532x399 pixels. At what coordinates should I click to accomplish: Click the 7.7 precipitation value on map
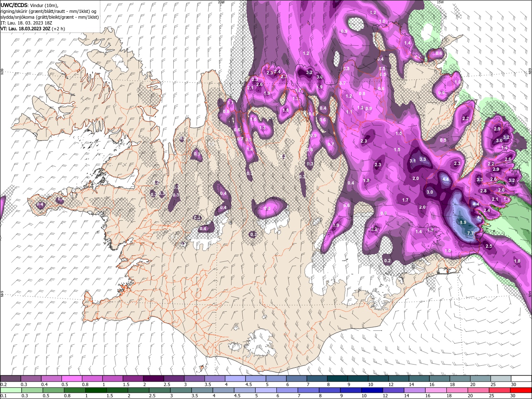pos(470,234)
